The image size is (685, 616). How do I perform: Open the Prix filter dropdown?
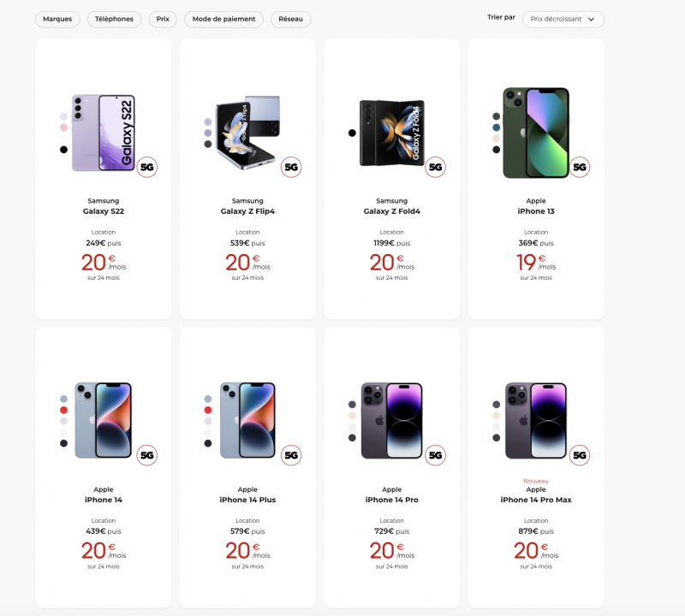pyautogui.click(x=163, y=19)
